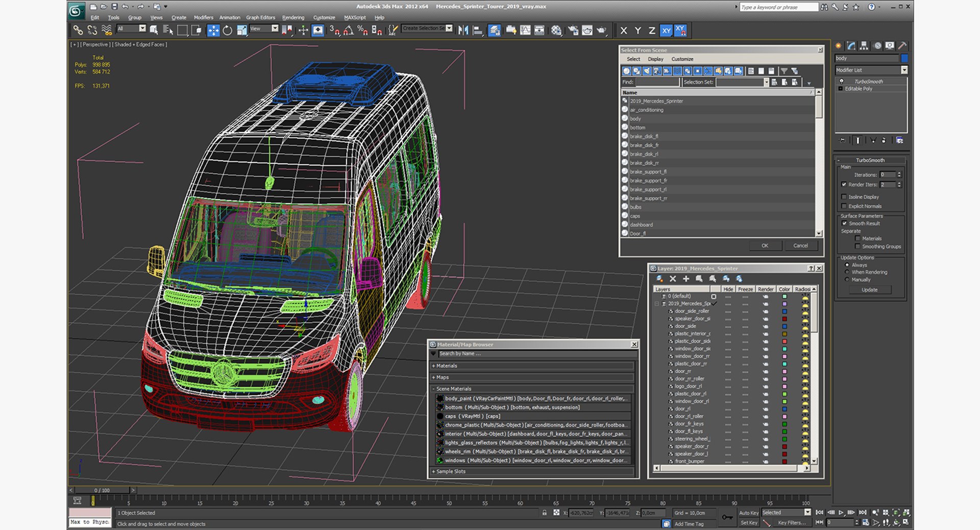Open the Hierarchy panel tab icon
980x530 pixels.
click(864, 45)
